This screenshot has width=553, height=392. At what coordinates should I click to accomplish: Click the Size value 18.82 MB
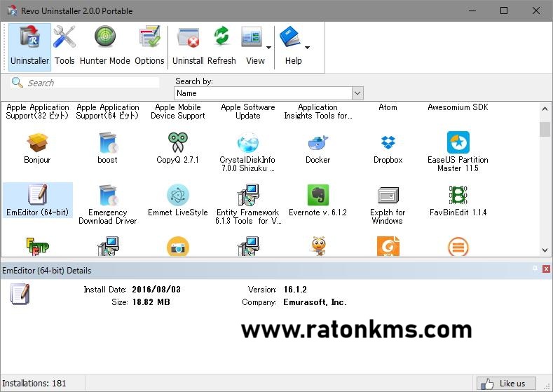click(x=151, y=302)
